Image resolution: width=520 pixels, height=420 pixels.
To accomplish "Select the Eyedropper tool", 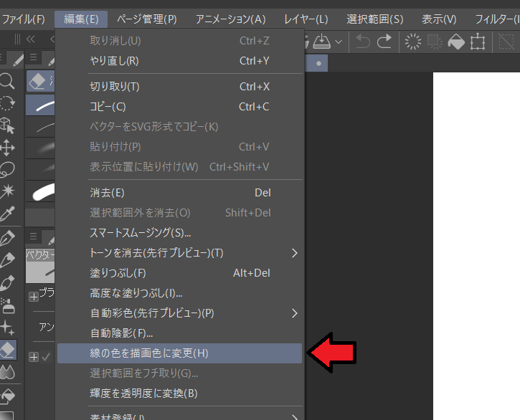I will point(7,213).
